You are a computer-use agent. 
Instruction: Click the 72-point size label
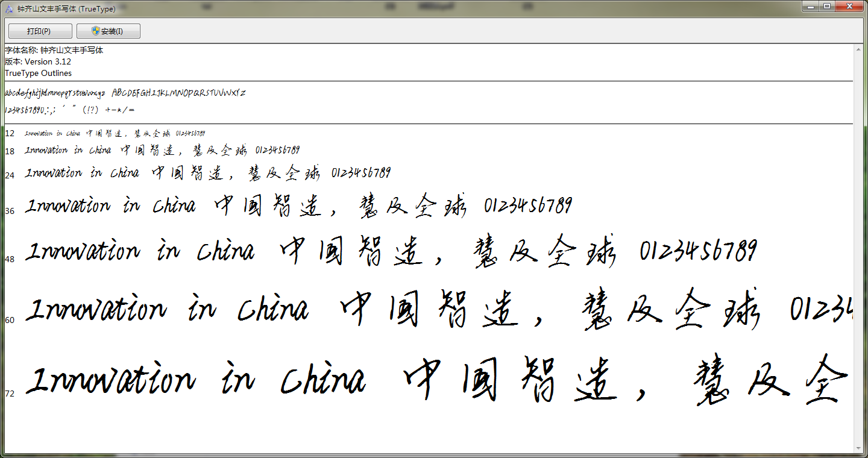10,394
